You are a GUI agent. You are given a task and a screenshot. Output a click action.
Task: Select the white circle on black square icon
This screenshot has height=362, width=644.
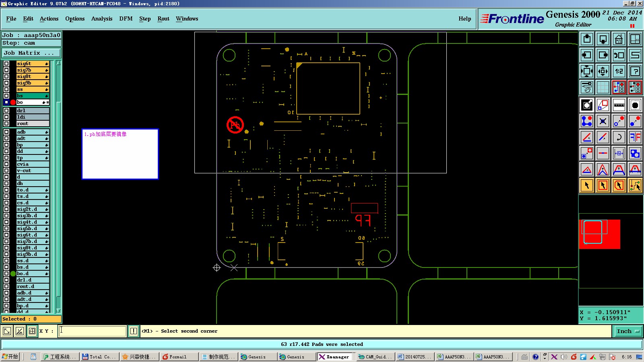click(587, 105)
